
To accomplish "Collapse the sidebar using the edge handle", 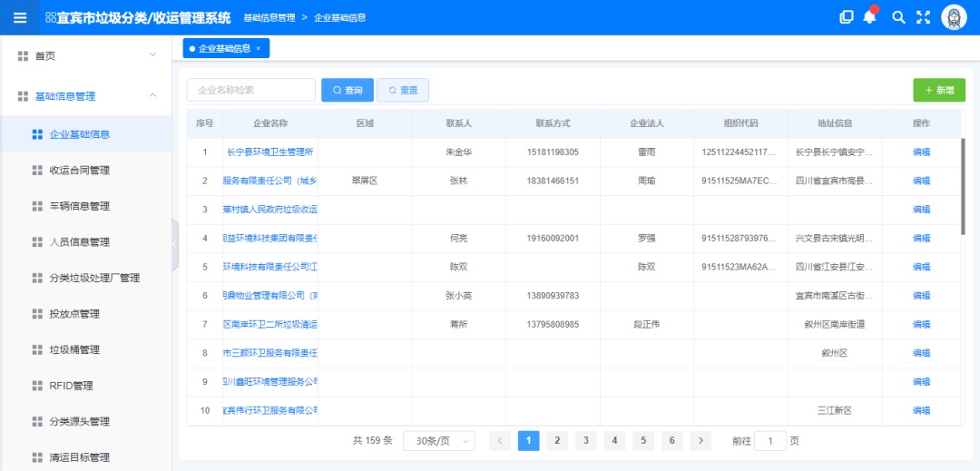I will (175, 245).
